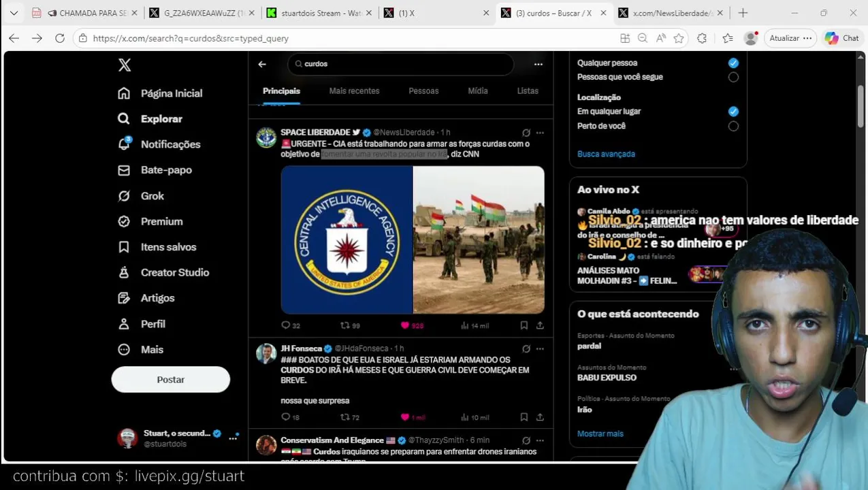868x490 pixels.
Task: Open SPACE LIBERDADE profile avatar
Action: (266, 137)
